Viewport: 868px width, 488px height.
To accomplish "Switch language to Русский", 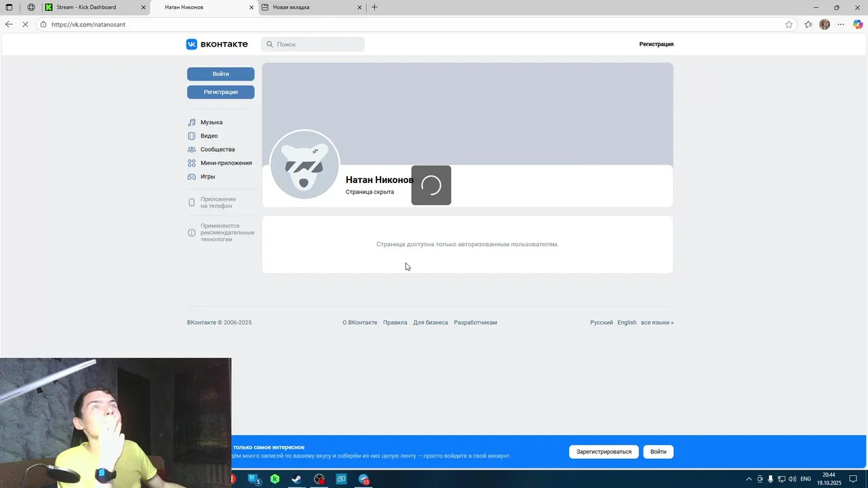I will coord(601,323).
